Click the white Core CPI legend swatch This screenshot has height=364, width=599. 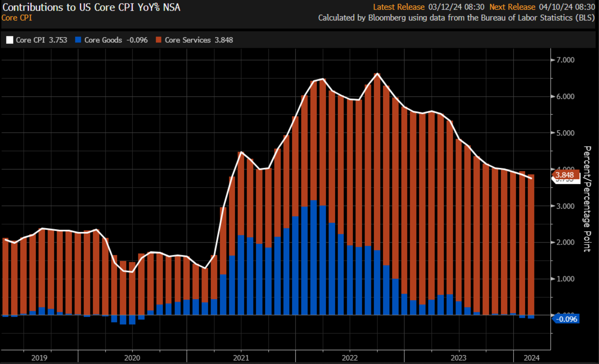click(9, 40)
